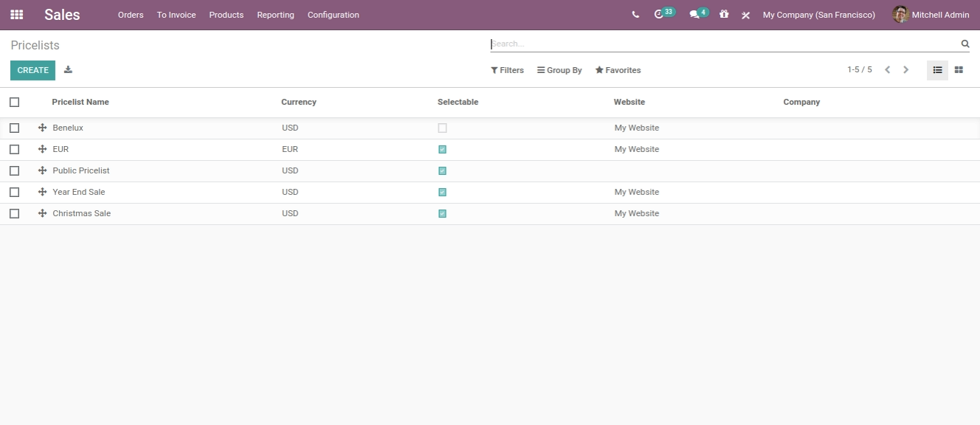The width and height of the screenshot is (980, 425).
Task: Select the Christmas Sale row checkbox
Action: tap(14, 214)
